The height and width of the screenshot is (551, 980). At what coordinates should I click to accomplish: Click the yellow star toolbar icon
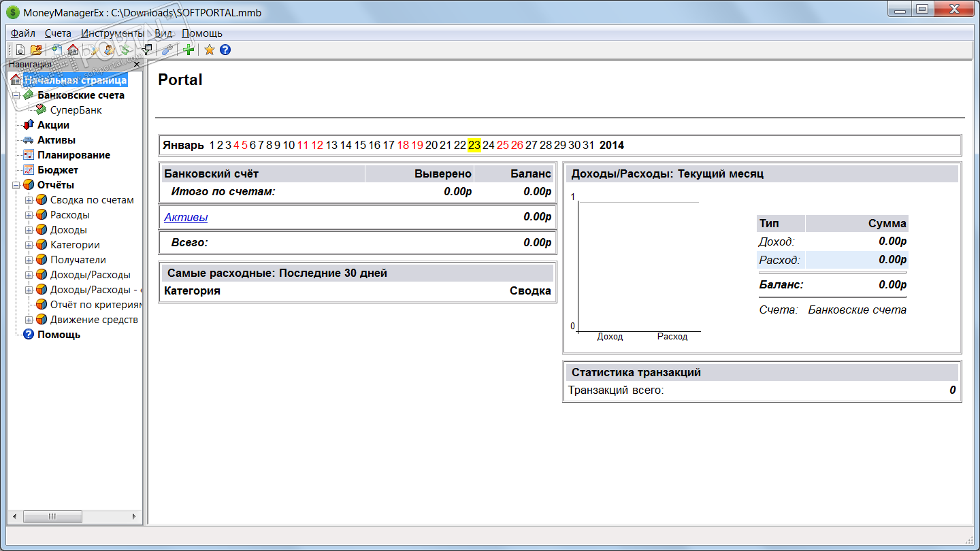point(210,50)
